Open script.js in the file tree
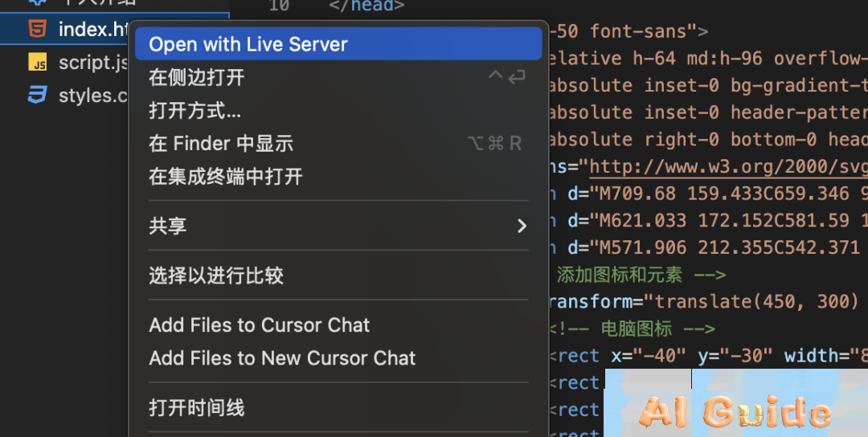The width and height of the screenshot is (868, 437). tap(93, 63)
